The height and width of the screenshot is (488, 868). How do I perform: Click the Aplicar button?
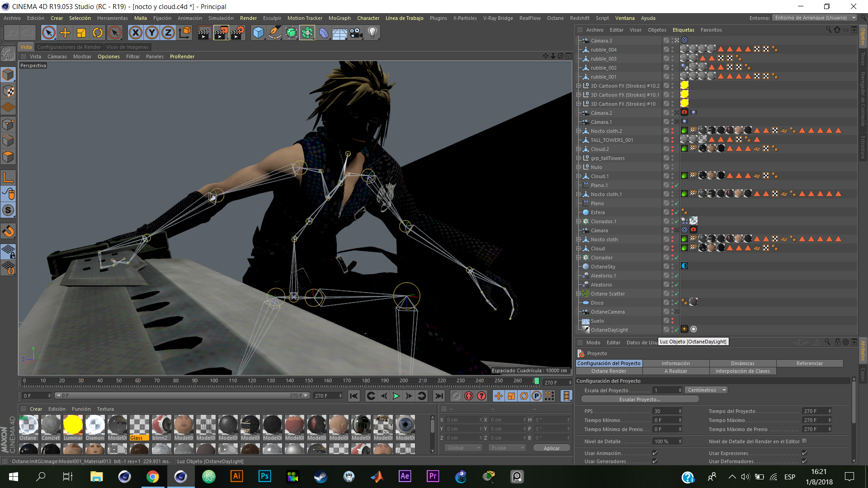point(551,448)
